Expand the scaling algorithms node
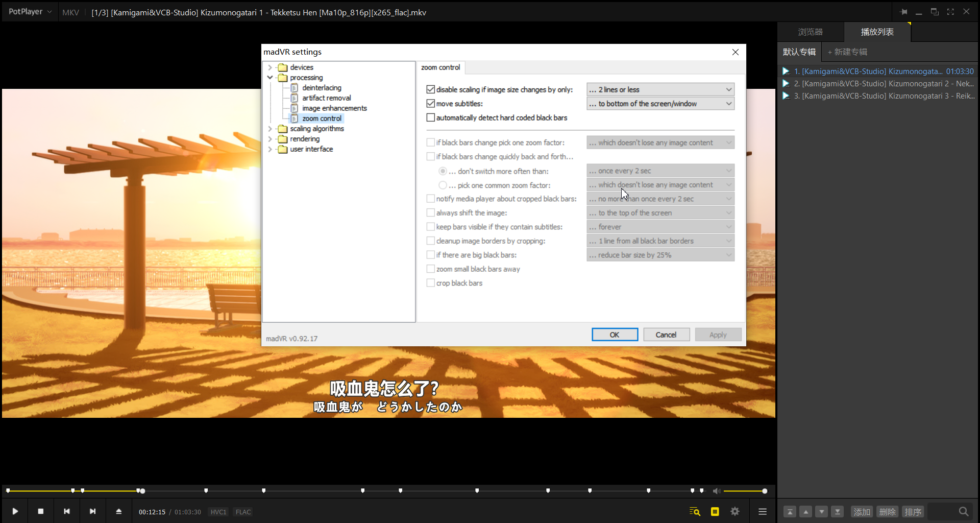The height and width of the screenshot is (523, 980). (x=270, y=129)
